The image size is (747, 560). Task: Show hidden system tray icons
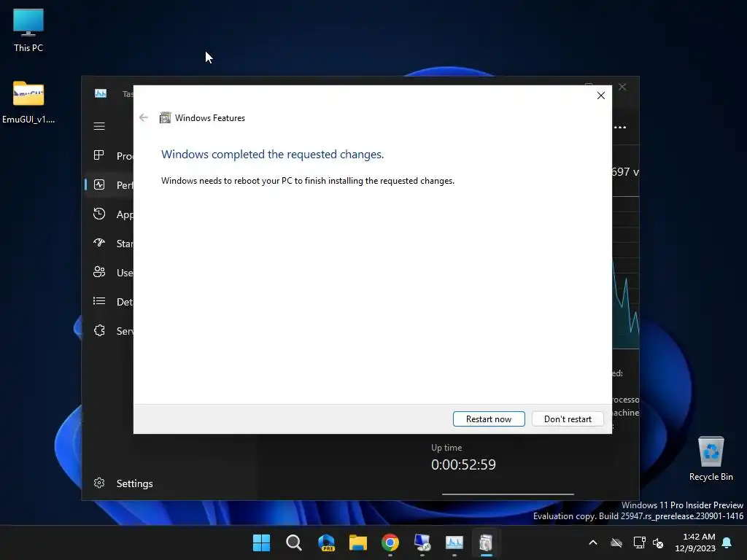(593, 542)
